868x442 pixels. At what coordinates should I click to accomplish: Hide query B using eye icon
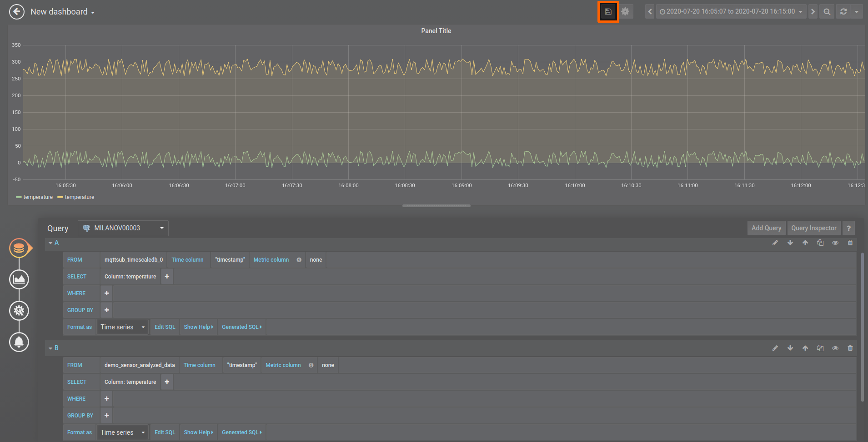coord(835,348)
